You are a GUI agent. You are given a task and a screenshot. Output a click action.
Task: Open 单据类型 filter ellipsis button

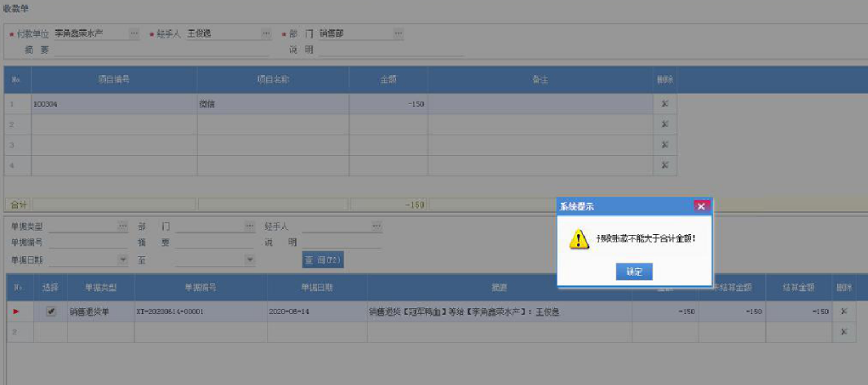pos(122,227)
